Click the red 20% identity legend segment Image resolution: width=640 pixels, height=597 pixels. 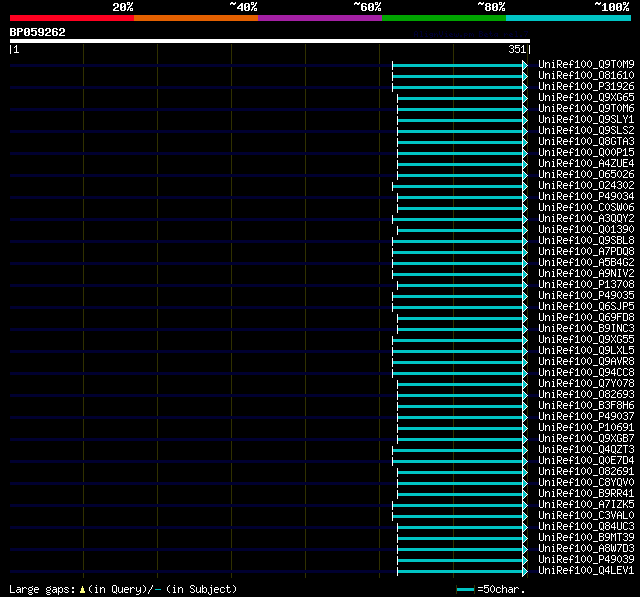coord(72,18)
